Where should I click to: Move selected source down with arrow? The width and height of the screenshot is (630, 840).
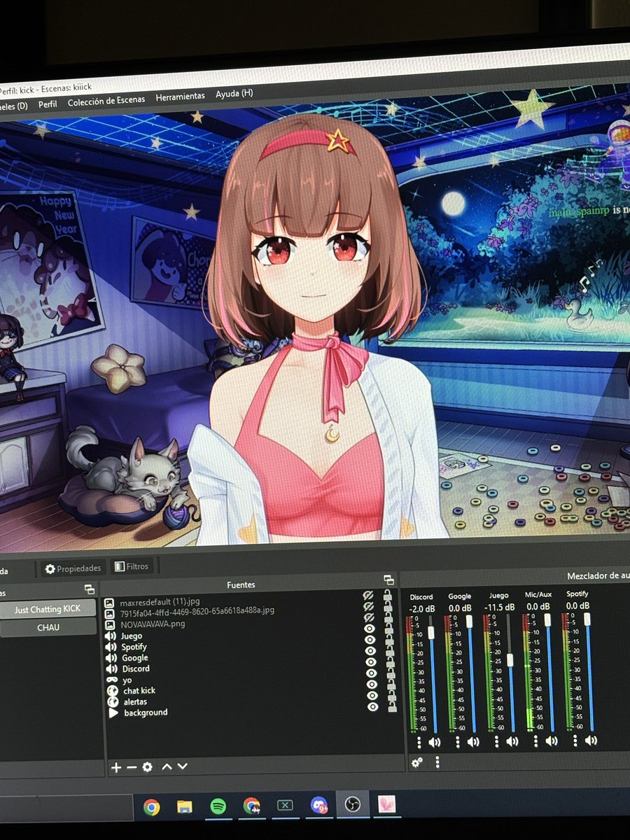[x=183, y=766]
